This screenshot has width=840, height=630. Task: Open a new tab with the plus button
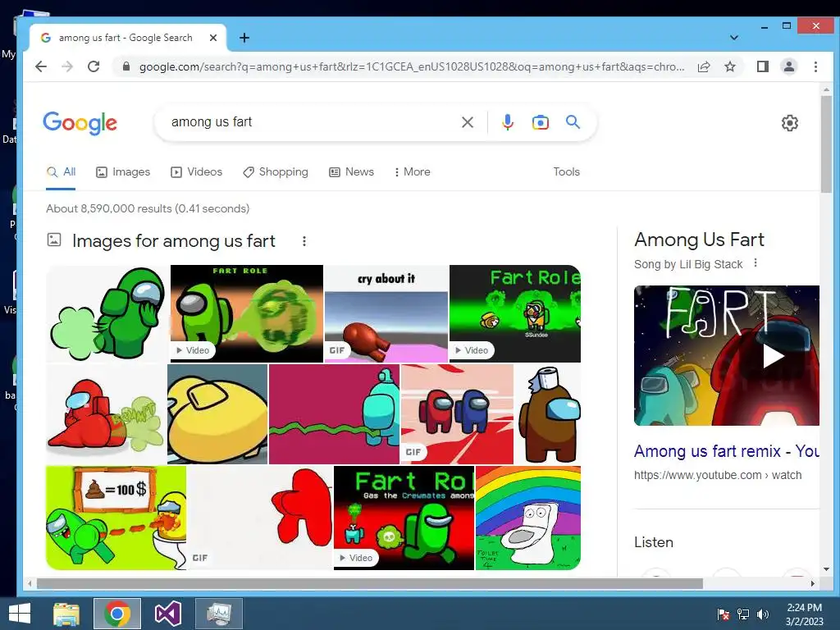click(244, 38)
